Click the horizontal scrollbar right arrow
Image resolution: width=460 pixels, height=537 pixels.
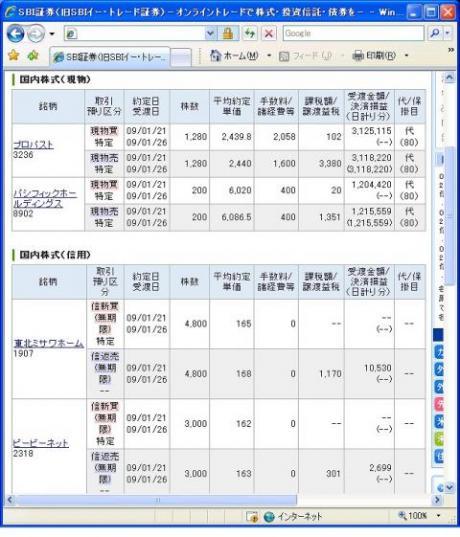click(437, 500)
